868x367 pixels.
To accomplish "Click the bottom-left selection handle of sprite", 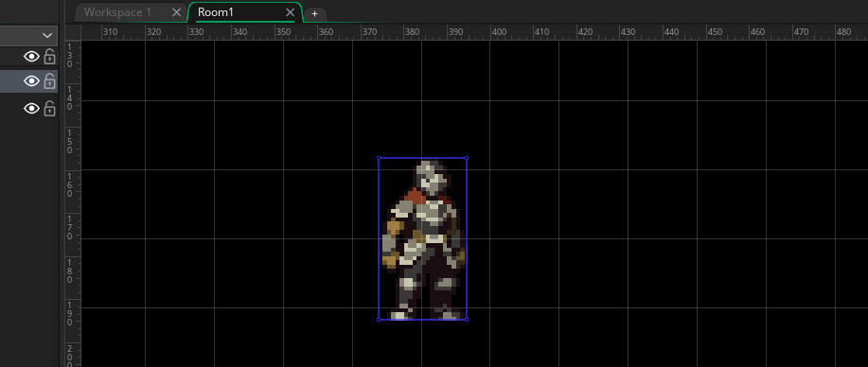I will pos(379,320).
